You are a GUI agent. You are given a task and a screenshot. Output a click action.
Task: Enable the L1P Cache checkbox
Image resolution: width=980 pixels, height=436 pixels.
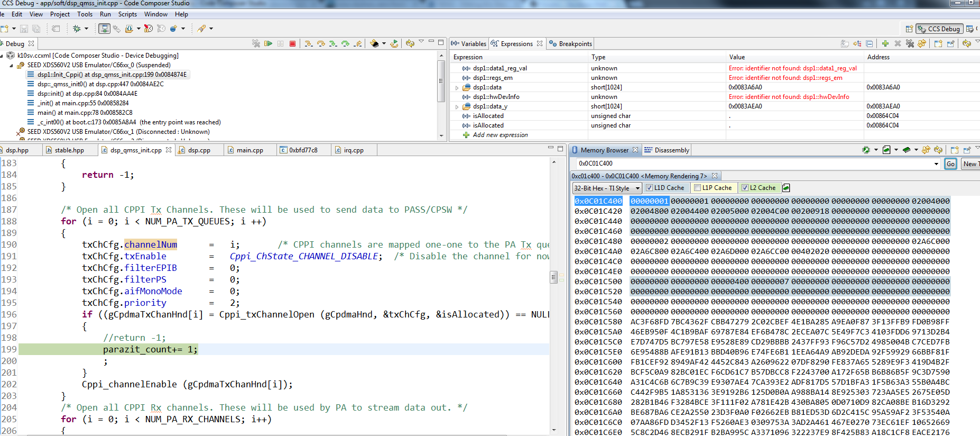pos(697,188)
